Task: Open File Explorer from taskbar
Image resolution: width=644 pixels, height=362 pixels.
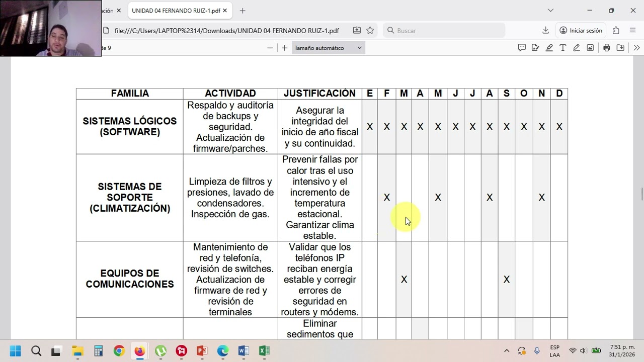Action: click(77, 350)
